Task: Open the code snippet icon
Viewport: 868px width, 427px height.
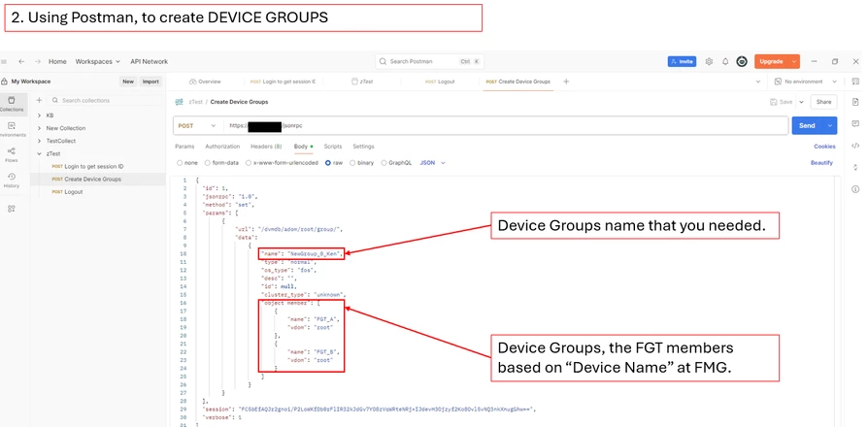Action: coord(855,146)
